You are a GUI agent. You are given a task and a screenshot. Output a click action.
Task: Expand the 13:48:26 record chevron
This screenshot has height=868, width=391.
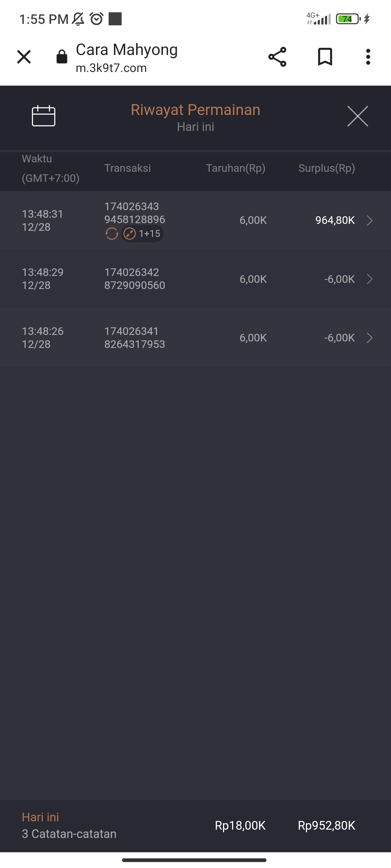[x=369, y=338]
